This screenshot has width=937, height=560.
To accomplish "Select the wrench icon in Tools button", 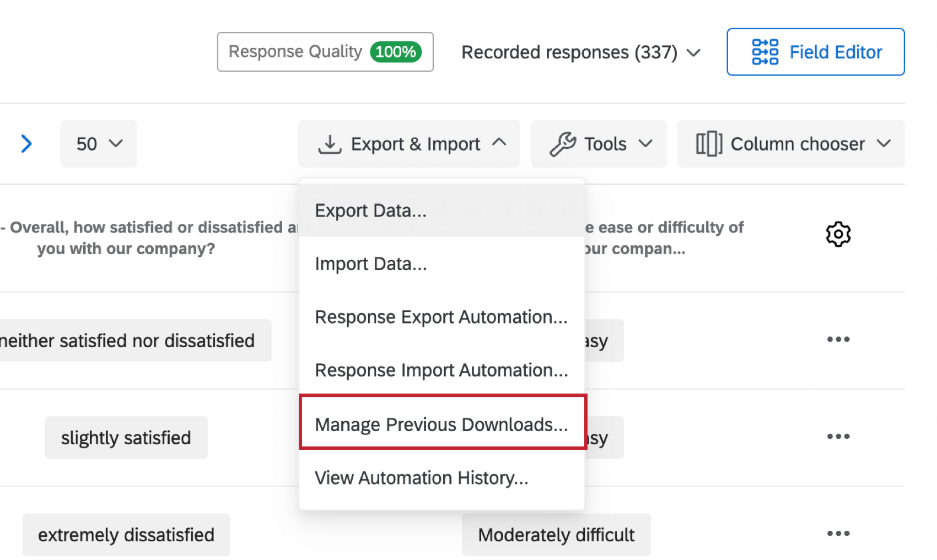I will [564, 143].
